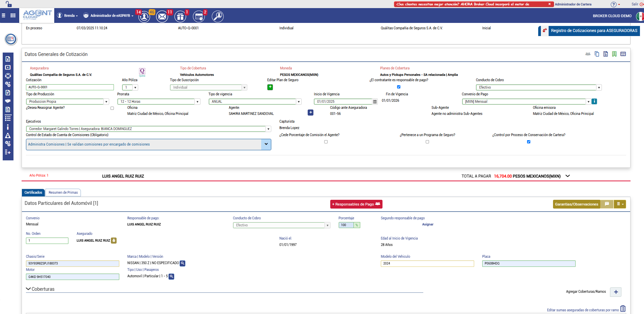Click the handshake icon in left sidebar

pos(8,101)
